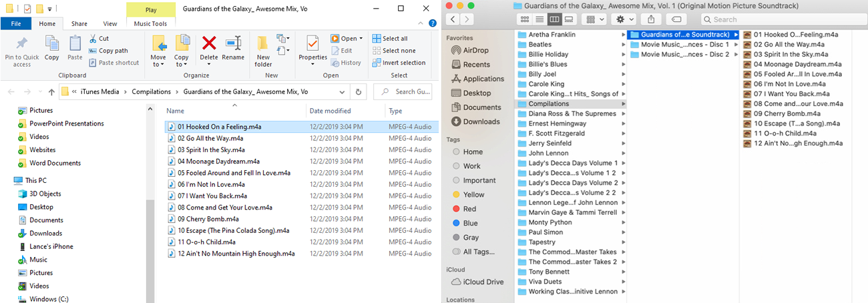This screenshot has width=868, height=303.
Task: Click the Finder back button
Action: click(x=453, y=19)
